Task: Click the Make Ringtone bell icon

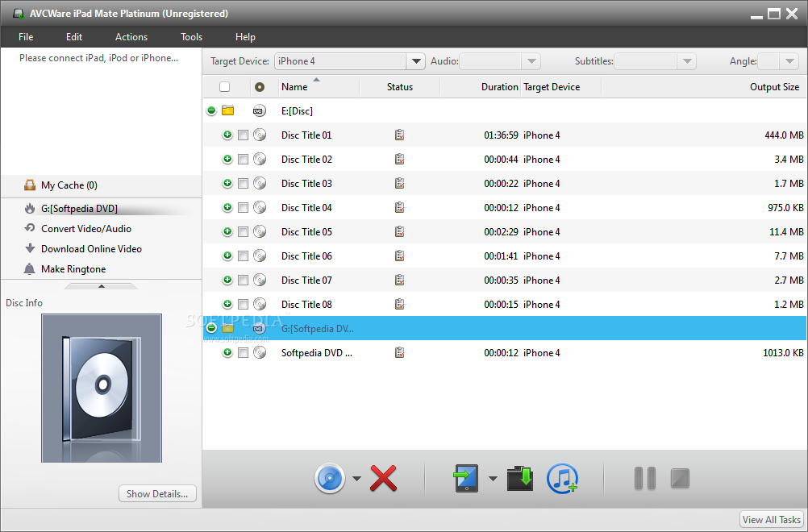Action: (x=29, y=269)
